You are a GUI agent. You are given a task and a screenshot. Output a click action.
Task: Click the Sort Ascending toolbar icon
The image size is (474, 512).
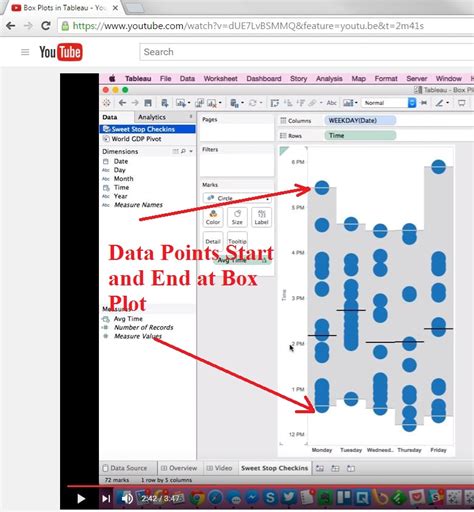[288, 103]
